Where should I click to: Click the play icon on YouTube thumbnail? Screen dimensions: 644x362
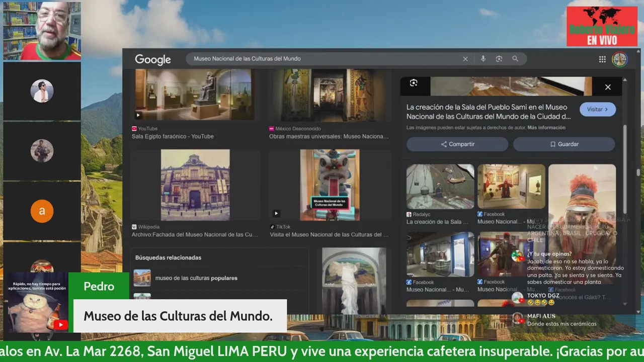pyautogui.click(x=138, y=115)
